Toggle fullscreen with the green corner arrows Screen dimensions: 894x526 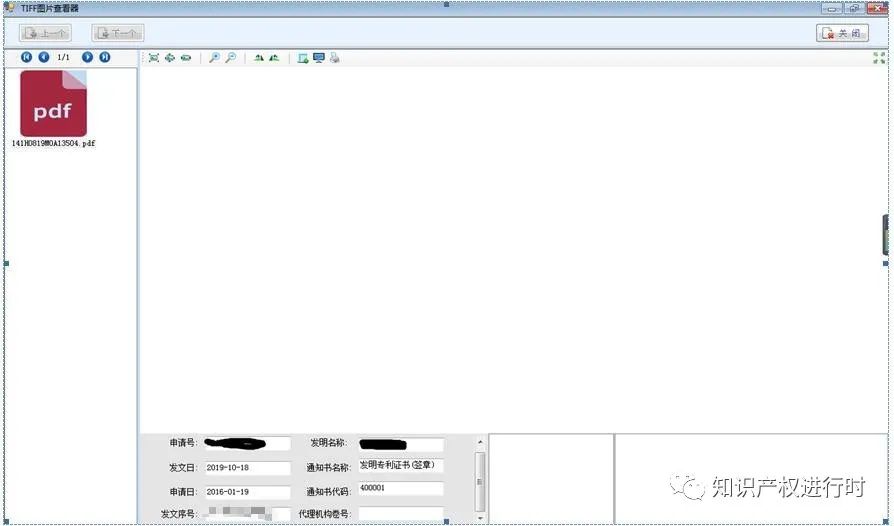click(879, 58)
